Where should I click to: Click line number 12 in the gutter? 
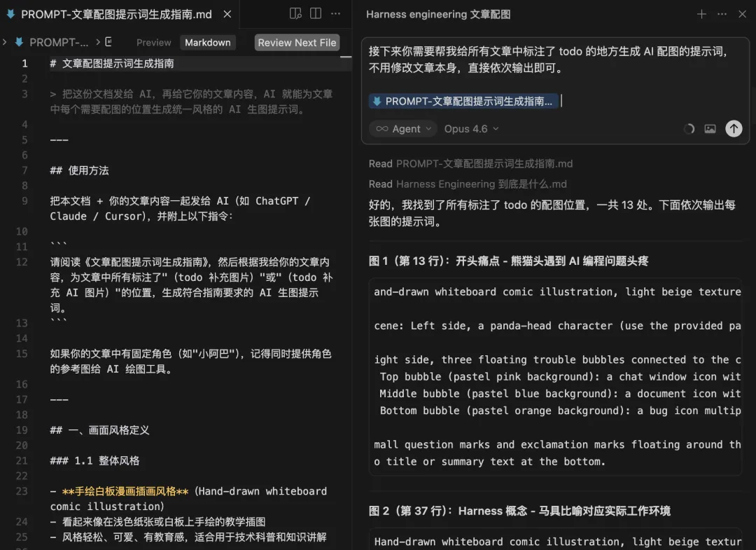coord(22,262)
